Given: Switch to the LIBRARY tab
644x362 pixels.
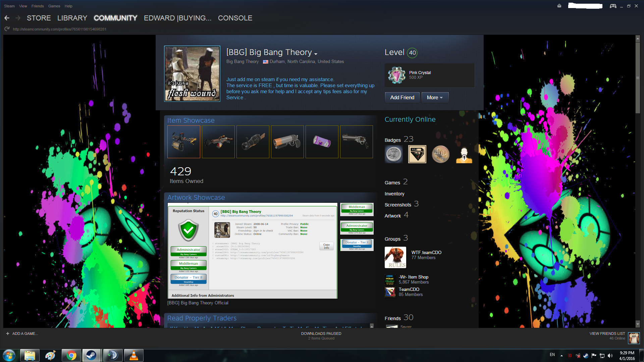Looking at the screenshot, I should click(x=72, y=18).
